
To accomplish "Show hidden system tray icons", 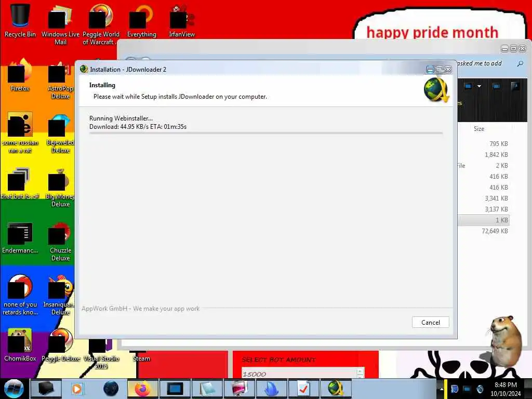I will click(x=442, y=389).
